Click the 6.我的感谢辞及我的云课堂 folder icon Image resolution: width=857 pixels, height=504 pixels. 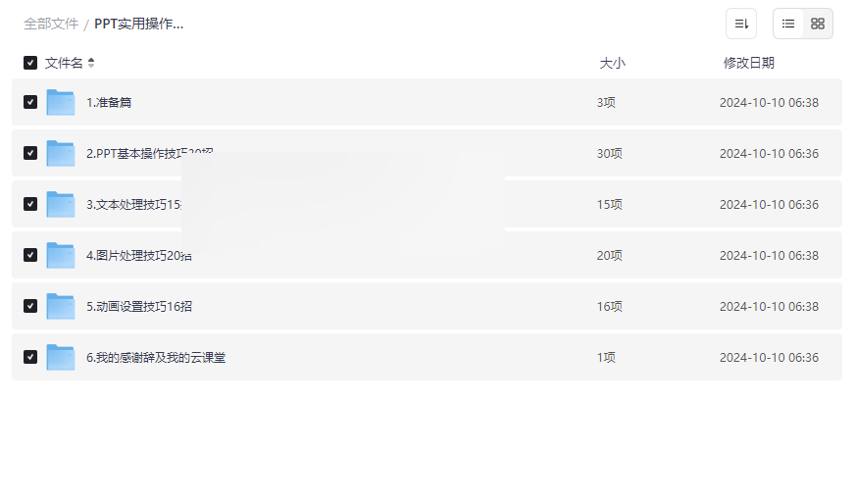(61, 357)
